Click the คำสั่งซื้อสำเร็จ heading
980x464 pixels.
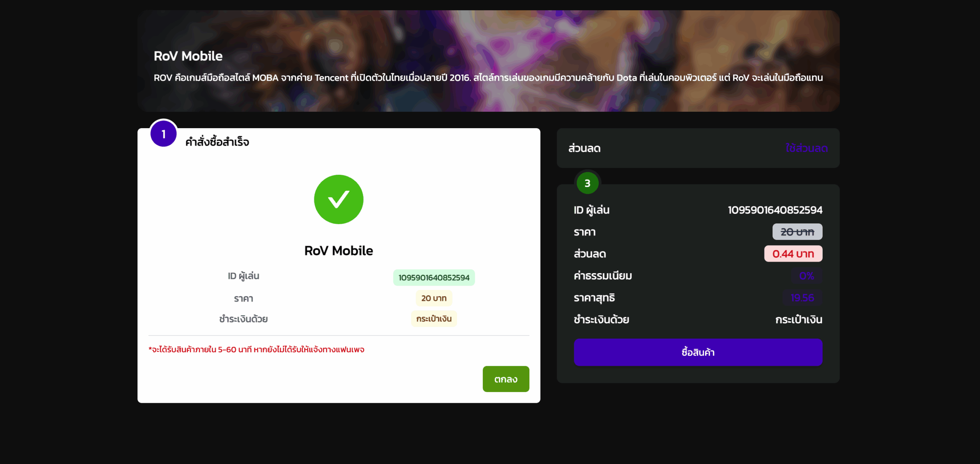pos(217,142)
